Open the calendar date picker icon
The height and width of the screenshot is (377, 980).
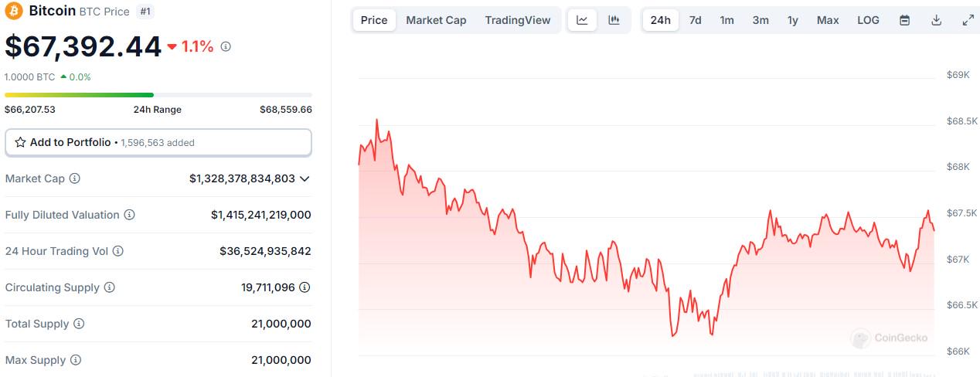pyautogui.click(x=904, y=20)
